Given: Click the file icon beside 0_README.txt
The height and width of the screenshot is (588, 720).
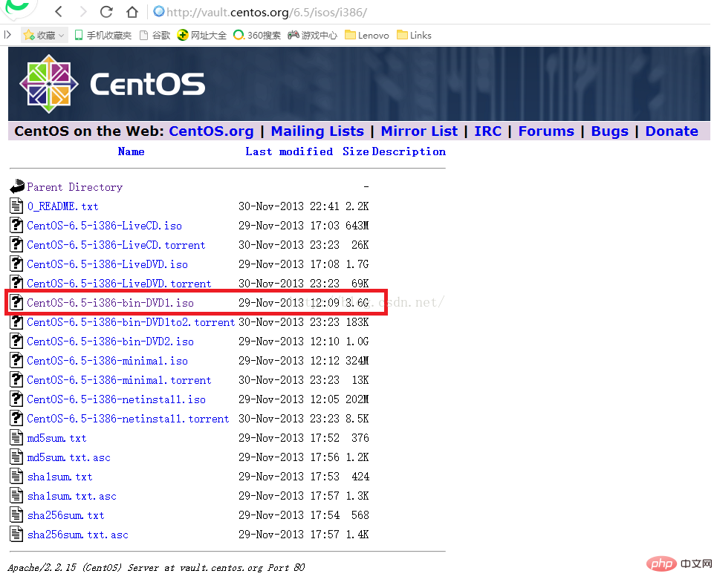Looking at the screenshot, I should pos(16,206).
